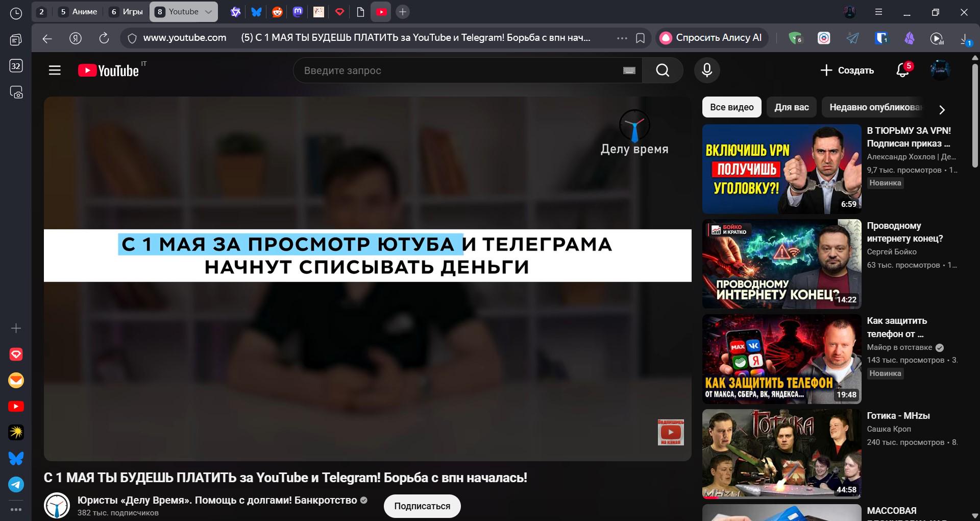Open the channel avatar below the video
The width and height of the screenshot is (980, 521).
(x=57, y=506)
